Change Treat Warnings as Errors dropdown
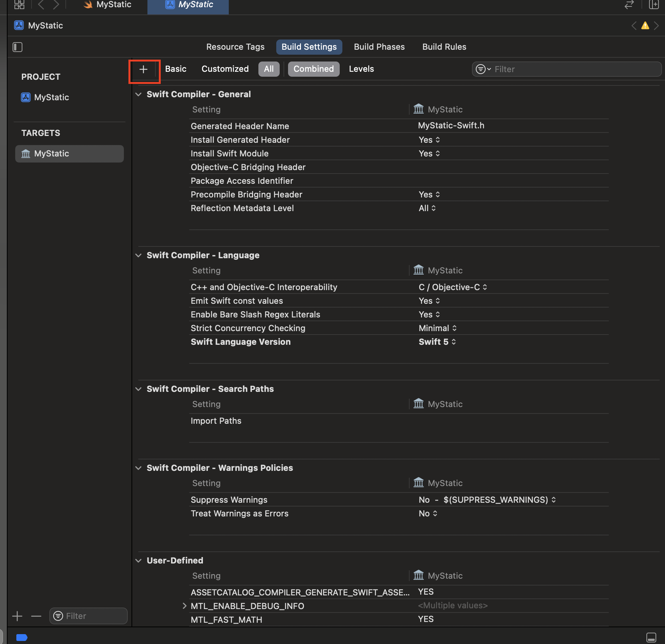 tap(428, 513)
